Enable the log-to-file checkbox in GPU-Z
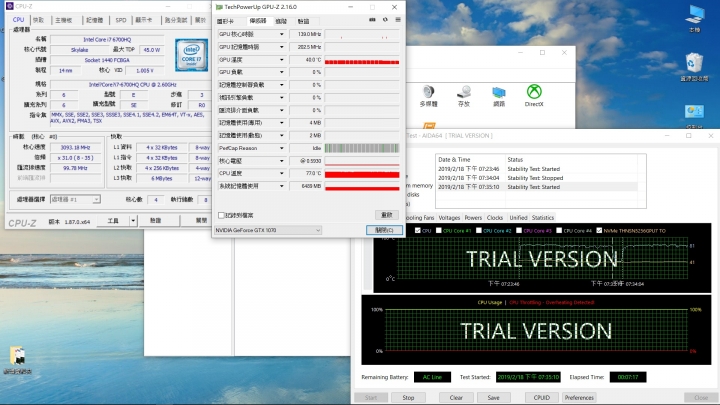720x405 pixels. pos(221,215)
